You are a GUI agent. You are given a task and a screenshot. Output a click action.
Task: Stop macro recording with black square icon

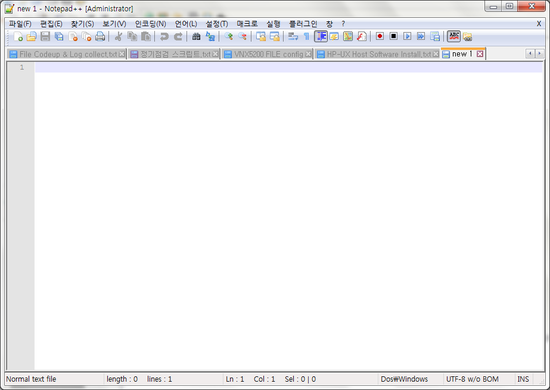point(394,36)
